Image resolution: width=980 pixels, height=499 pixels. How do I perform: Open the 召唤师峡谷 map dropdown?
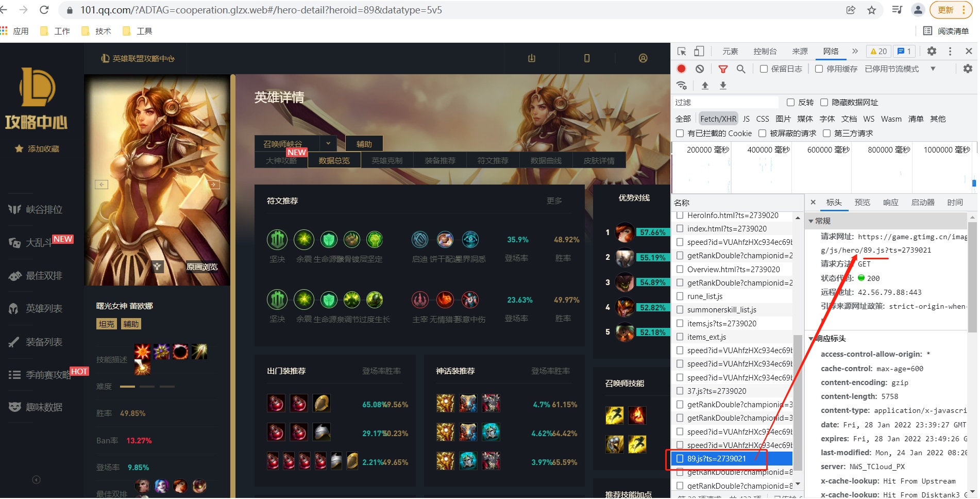pos(296,143)
